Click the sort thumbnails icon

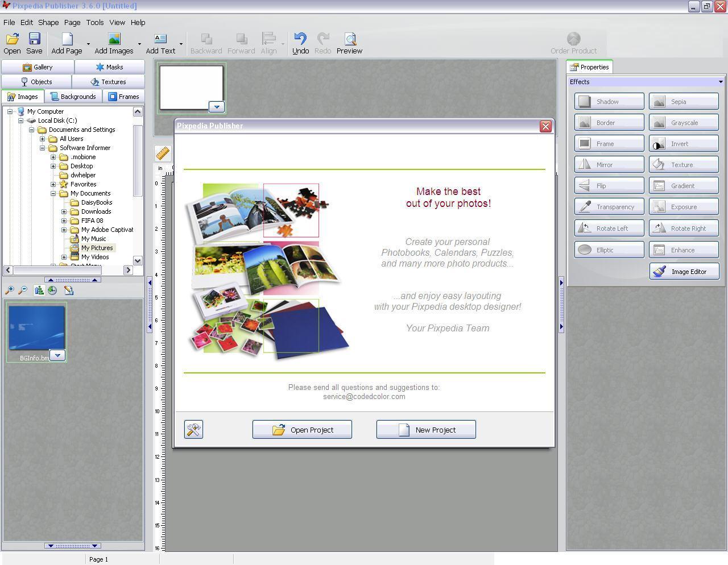(x=39, y=290)
